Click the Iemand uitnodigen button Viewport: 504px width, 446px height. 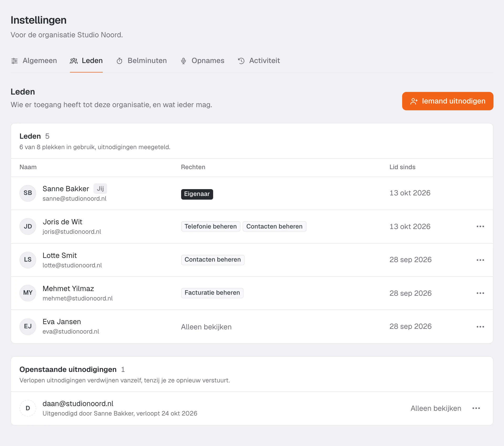click(448, 101)
